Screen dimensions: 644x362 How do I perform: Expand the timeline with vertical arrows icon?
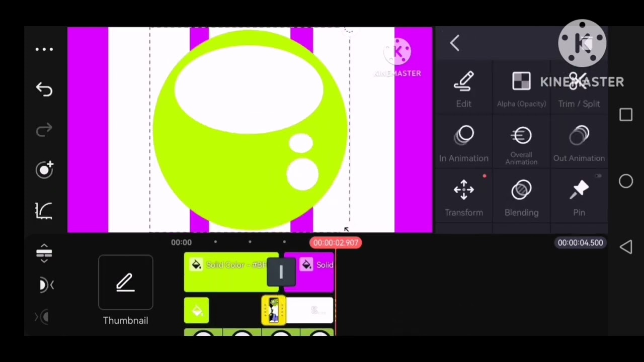pos(44,253)
